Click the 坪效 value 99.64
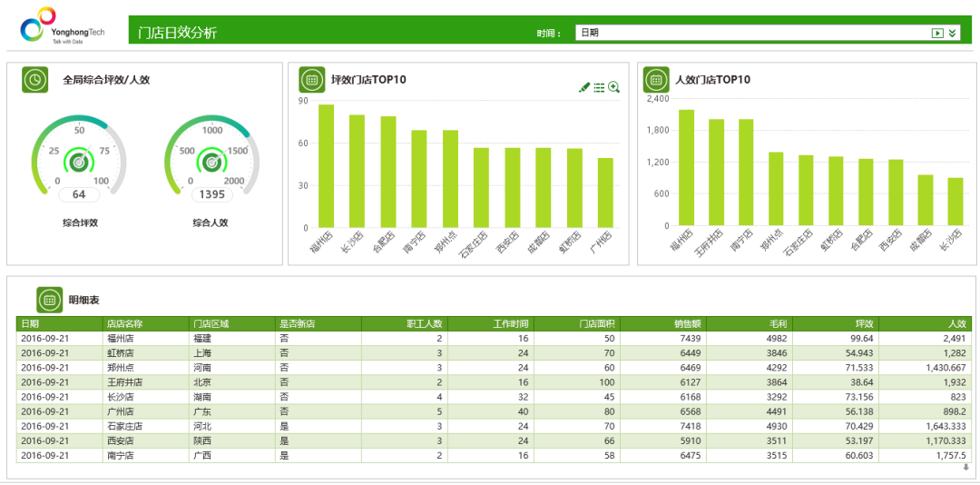 click(x=836, y=338)
